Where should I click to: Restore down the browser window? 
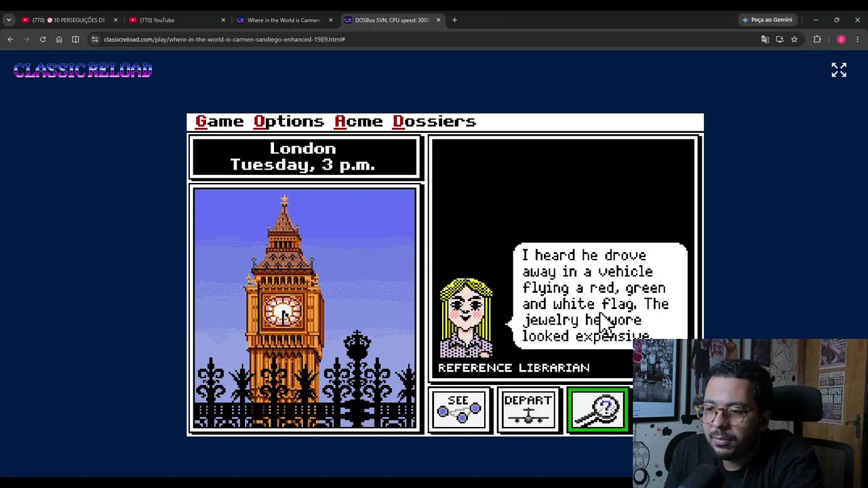coord(837,20)
